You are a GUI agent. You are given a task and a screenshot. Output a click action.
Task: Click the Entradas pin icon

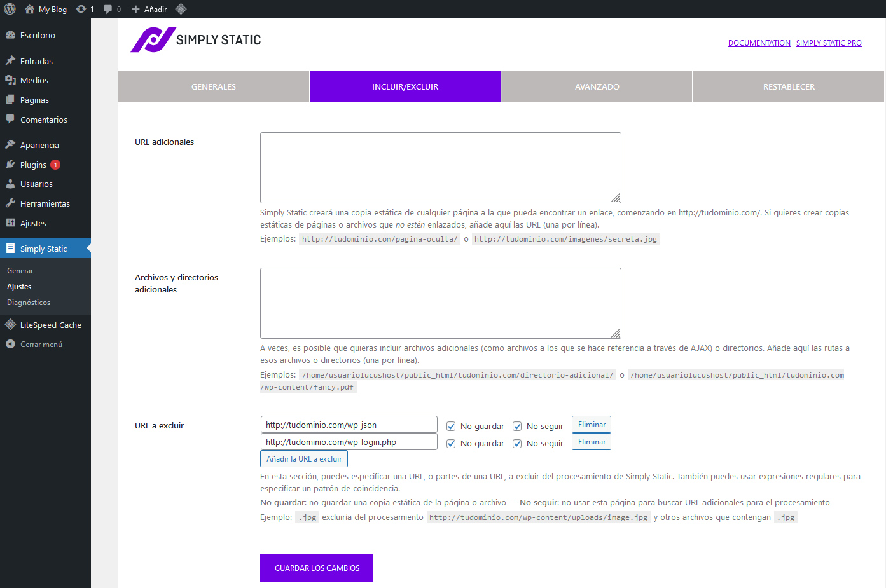(x=10, y=61)
